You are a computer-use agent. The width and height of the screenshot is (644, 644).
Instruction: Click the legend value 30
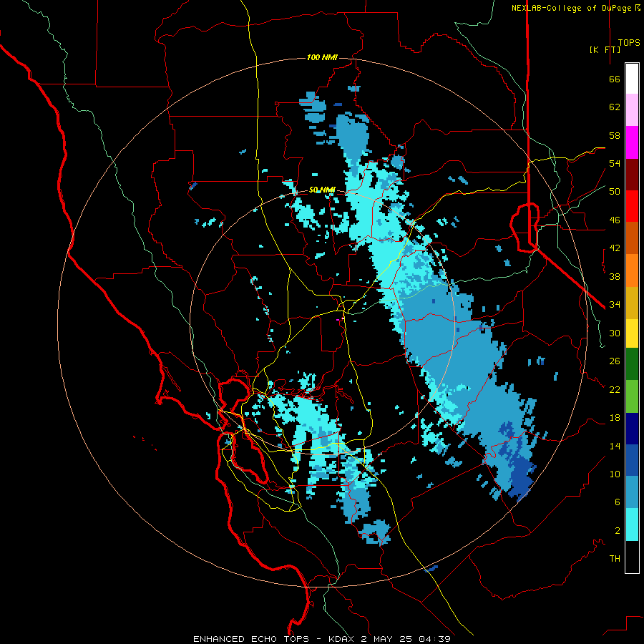(x=615, y=333)
